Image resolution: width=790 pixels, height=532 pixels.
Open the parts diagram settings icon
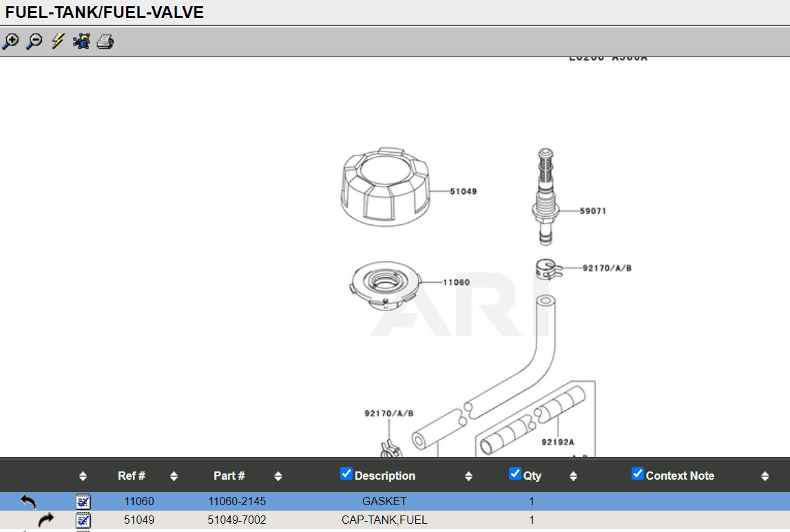point(81,41)
